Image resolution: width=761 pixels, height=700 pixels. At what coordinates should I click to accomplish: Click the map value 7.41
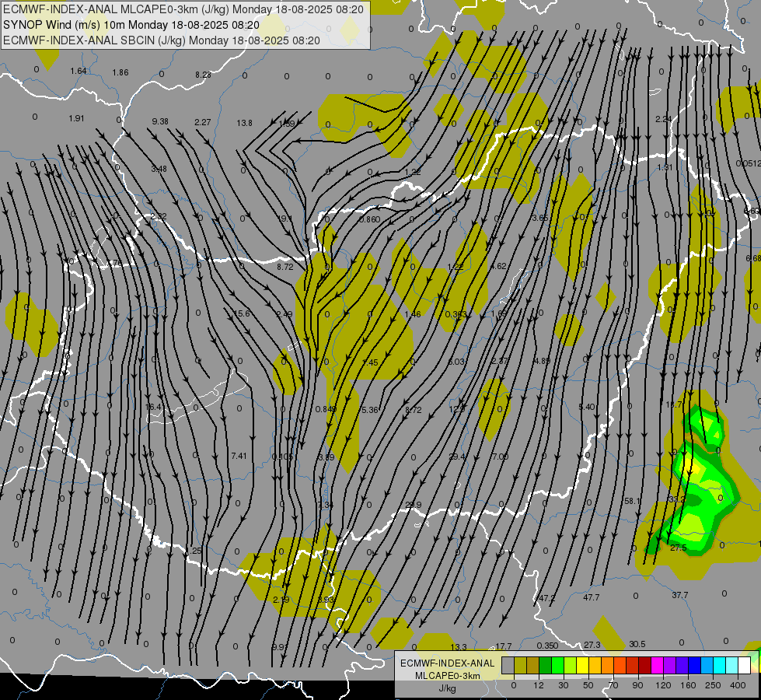click(x=239, y=456)
